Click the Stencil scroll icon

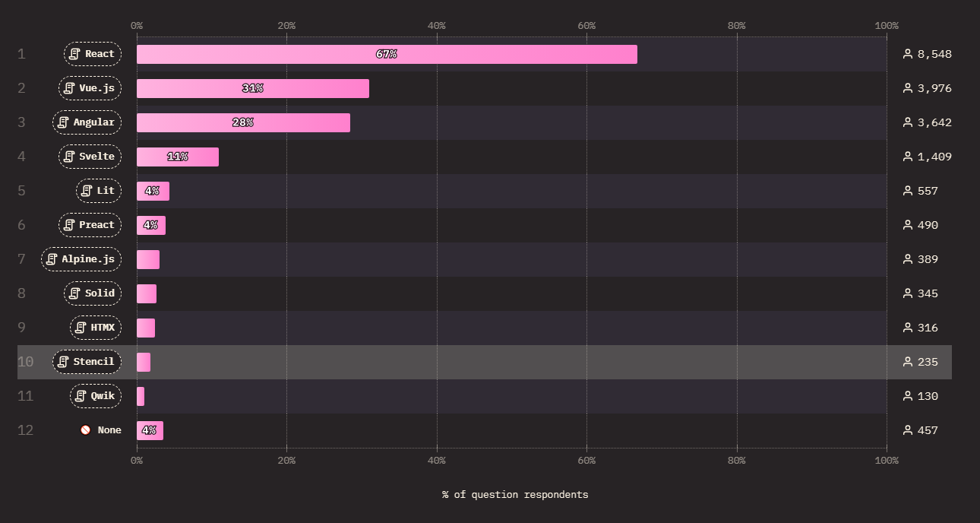[x=63, y=362]
